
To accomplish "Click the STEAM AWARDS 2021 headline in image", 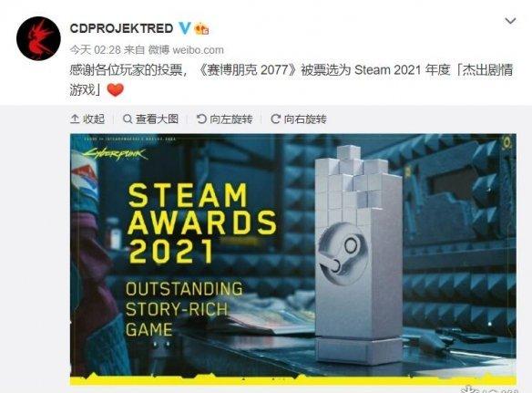I will pyautogui.click(x=202, y=223).
